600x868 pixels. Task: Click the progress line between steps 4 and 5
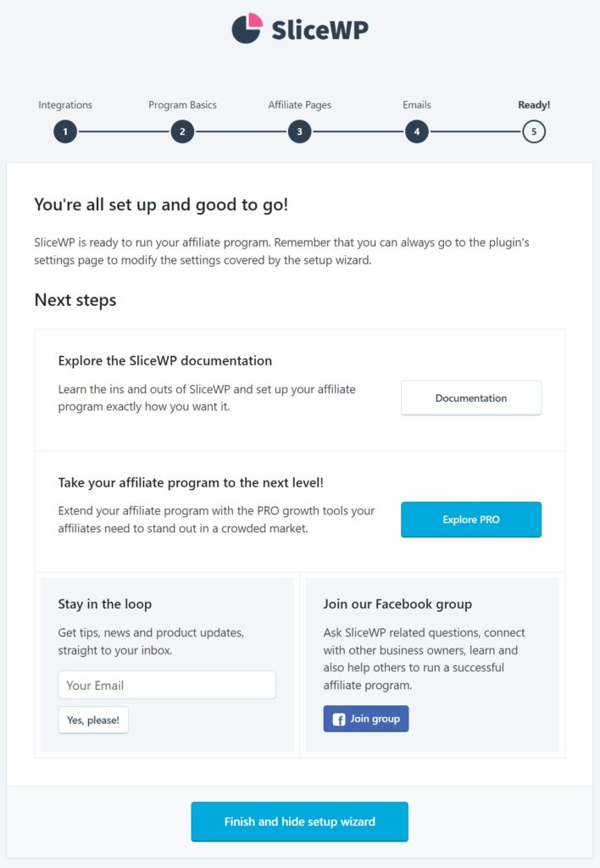475,131
